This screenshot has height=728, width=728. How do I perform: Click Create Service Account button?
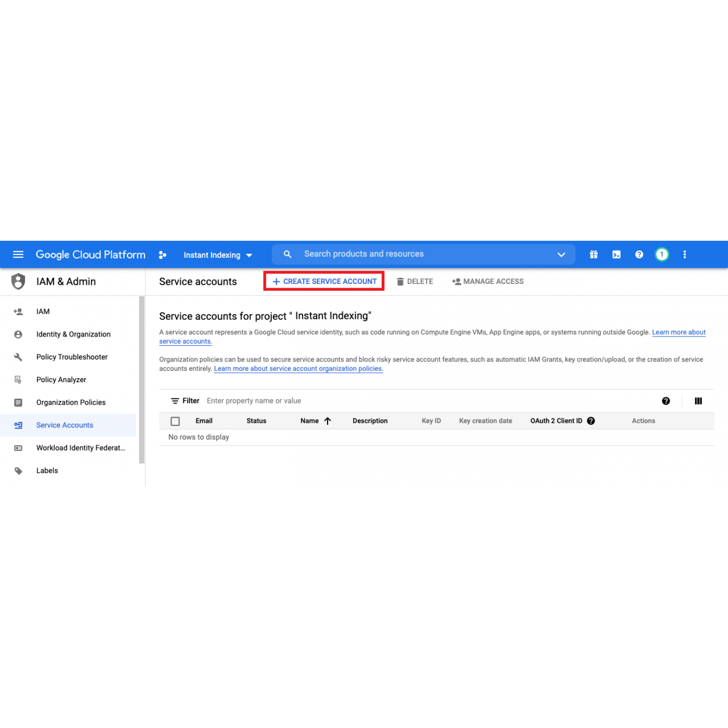point(324,281)
